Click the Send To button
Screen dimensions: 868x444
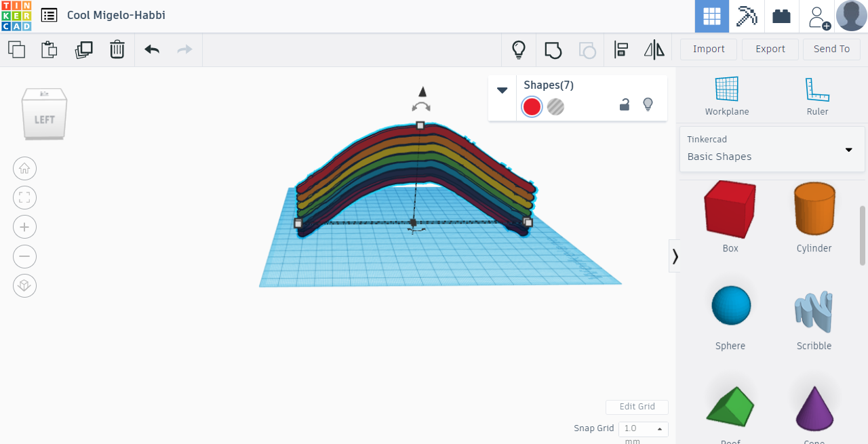(831, 49)
